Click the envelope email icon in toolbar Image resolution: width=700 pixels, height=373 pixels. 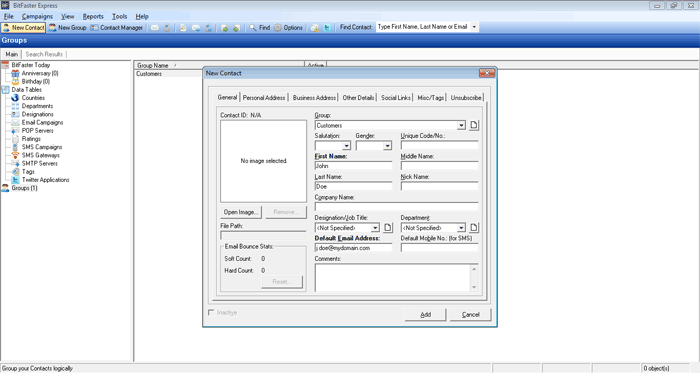point(154,28)
